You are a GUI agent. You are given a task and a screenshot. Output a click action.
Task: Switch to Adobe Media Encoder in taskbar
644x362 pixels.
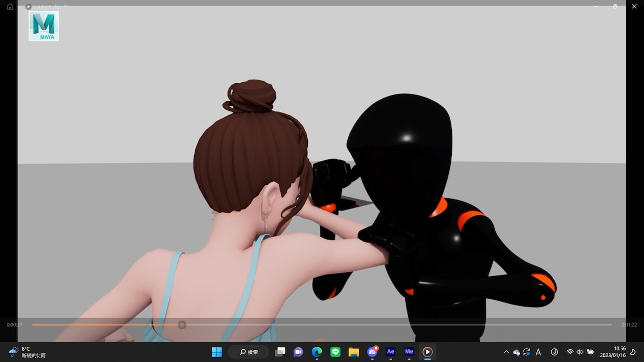coord(409,352)
